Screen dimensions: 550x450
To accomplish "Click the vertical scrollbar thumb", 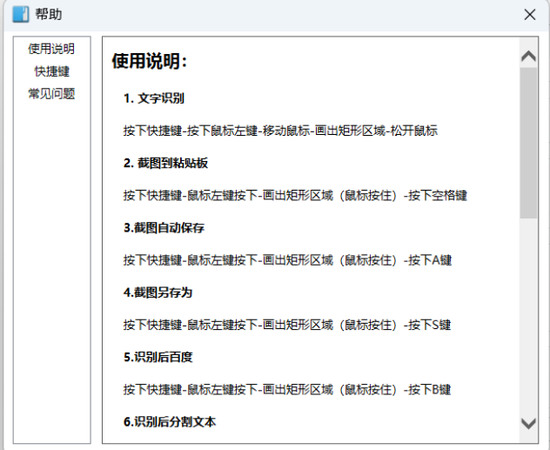I will pyautogui.click(x=529, y=143).
